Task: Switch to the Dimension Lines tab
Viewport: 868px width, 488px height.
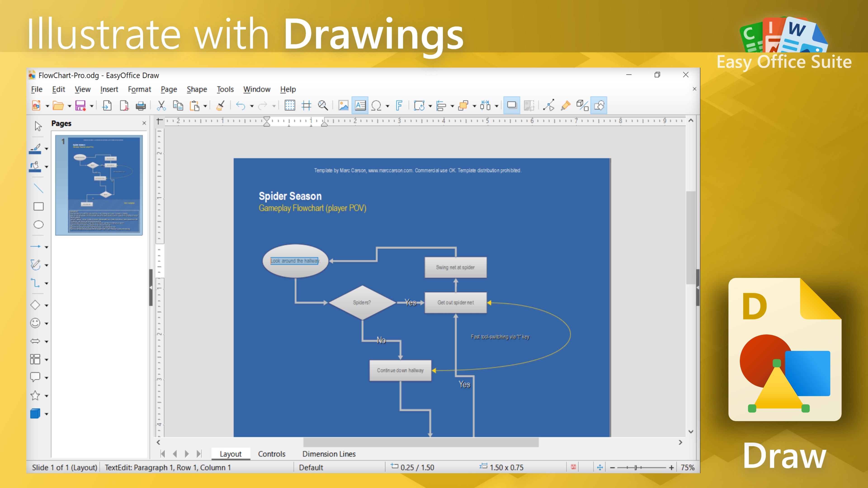Action: [x=329, y=454]
